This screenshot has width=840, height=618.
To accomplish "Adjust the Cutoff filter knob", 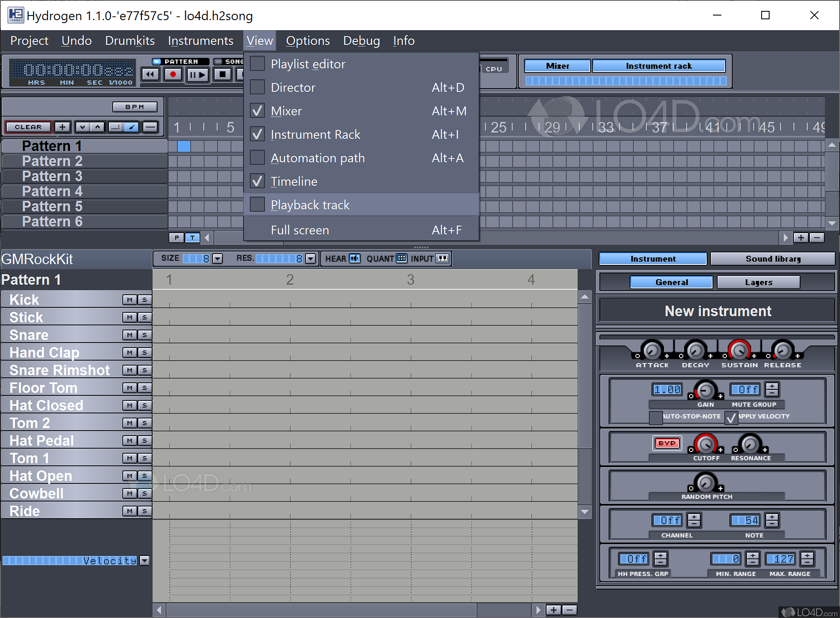I will [x=706, y=444].
